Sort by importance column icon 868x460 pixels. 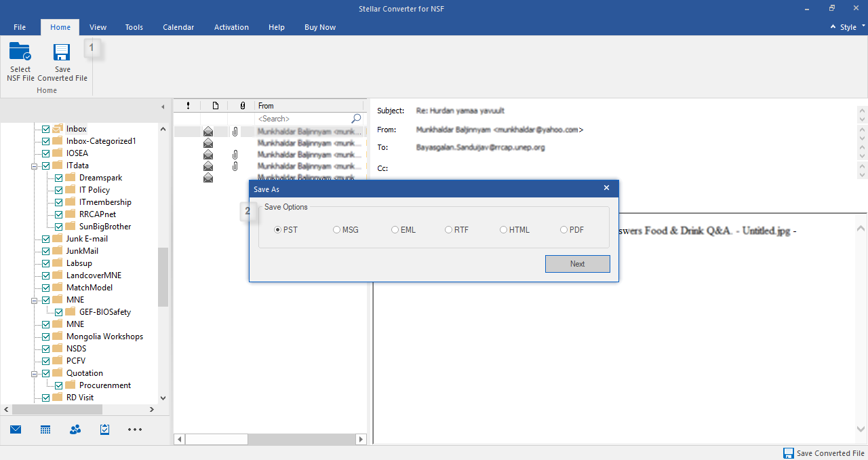click(188, 106)
